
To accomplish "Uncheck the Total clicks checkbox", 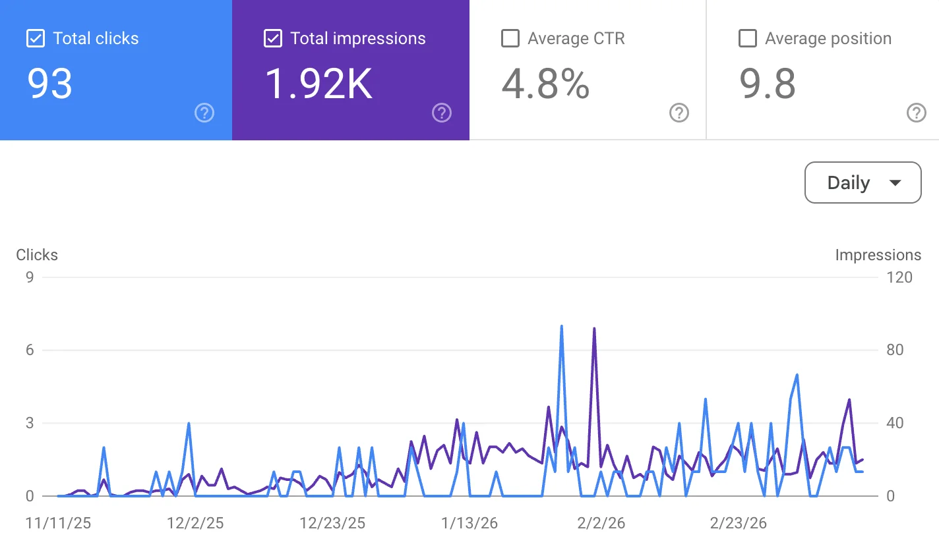I will pyautogui.click(x=34, y=38).
